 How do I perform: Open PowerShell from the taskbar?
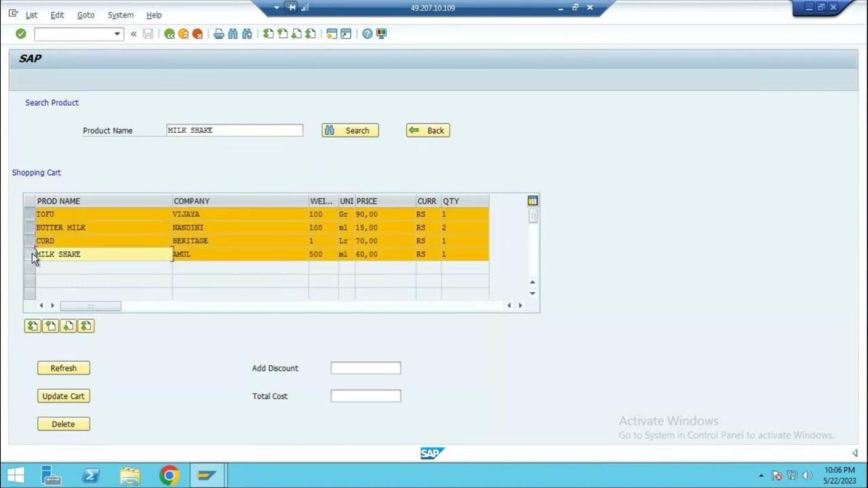[x=91, y=475]
